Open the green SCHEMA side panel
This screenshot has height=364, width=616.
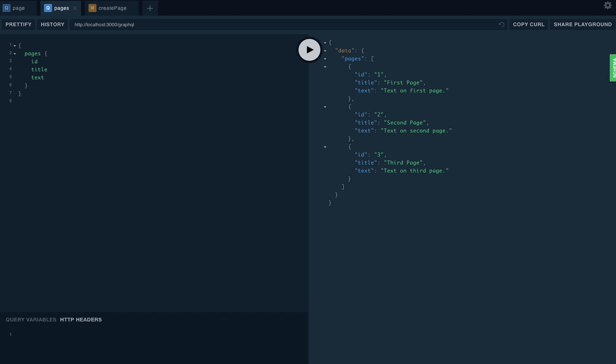[x=613, y=68]
